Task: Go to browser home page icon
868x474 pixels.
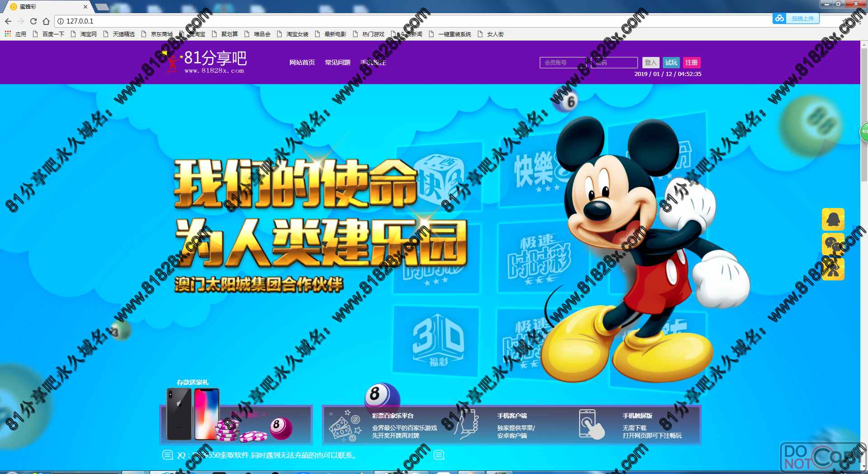Action: pyautogui.click(x=46, y=21)
